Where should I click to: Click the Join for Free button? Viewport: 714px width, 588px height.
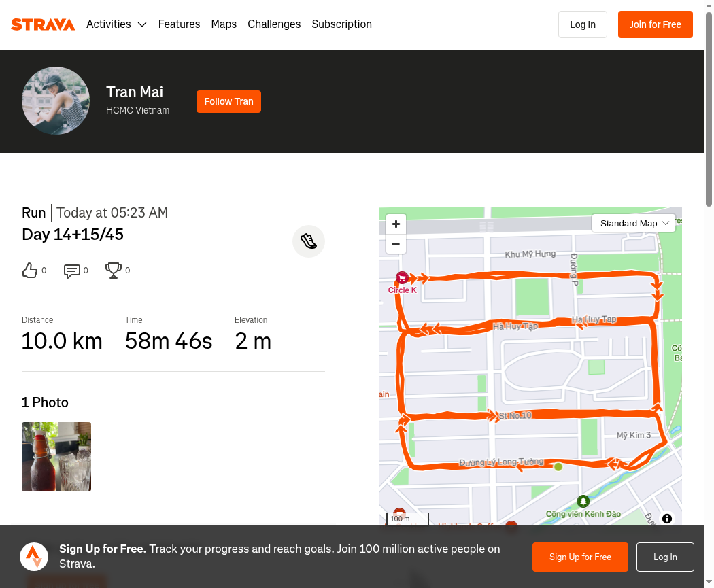tap(656, 24)
